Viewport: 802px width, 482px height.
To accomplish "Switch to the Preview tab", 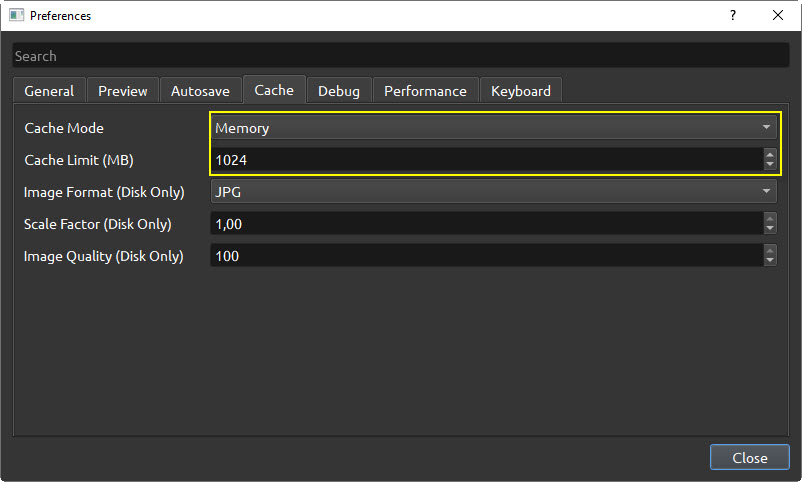I will [x=123, y=91].
